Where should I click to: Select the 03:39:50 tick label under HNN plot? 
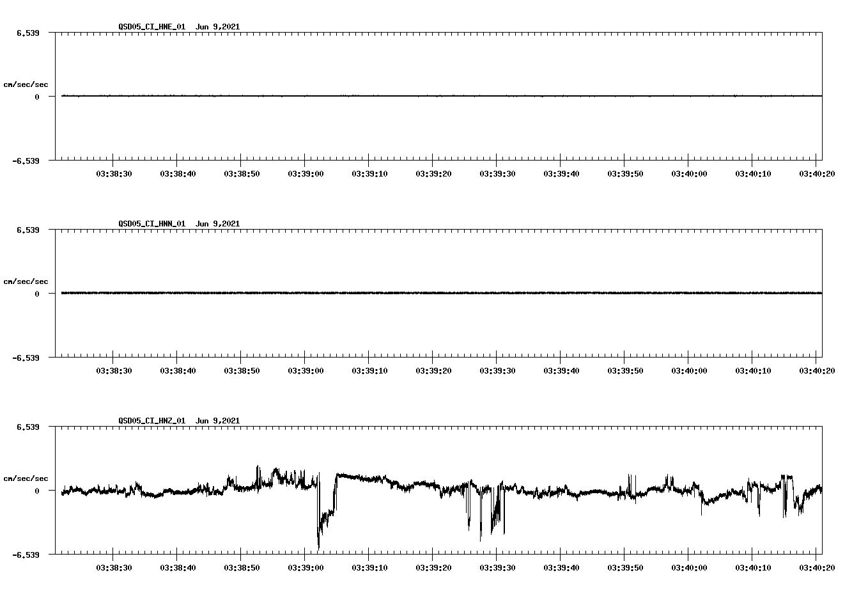[x=625, y=370]
